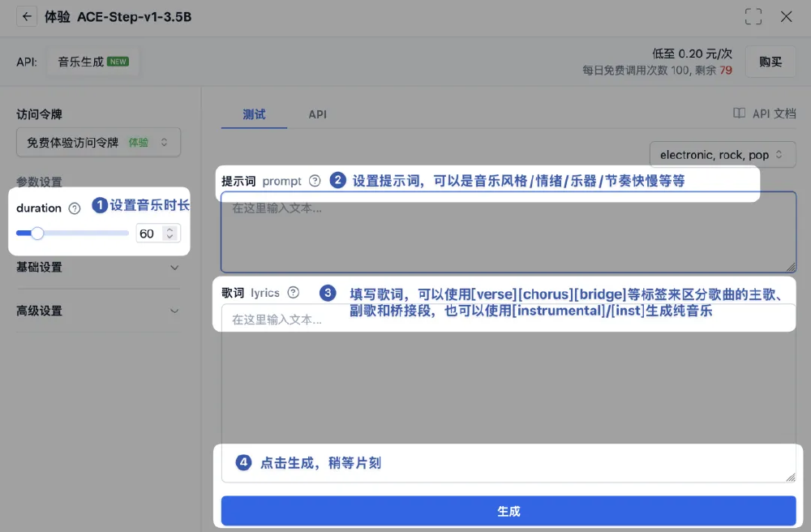Click the blue 生成 generate button
Viewport: 811px width, 532px height.
click(x=508, y=511)
